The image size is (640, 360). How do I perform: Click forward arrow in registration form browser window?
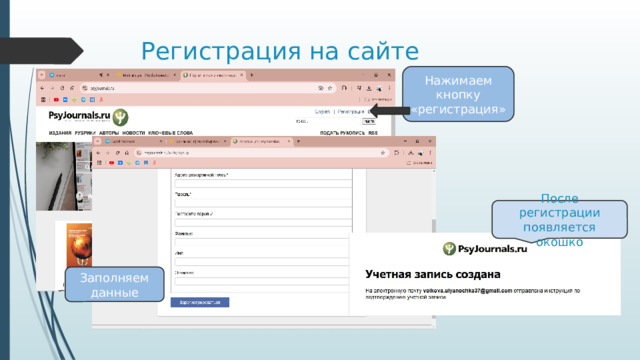click(x=108, y=153)
